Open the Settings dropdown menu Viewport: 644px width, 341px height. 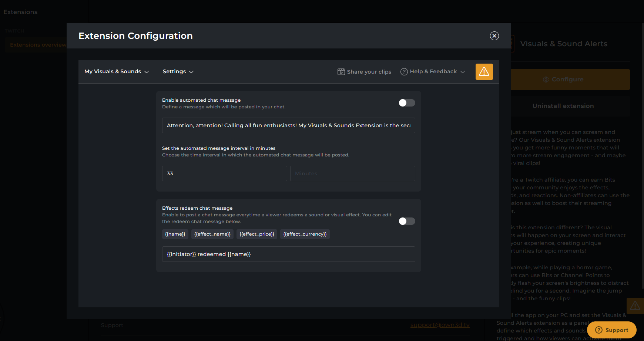(178, 72)
